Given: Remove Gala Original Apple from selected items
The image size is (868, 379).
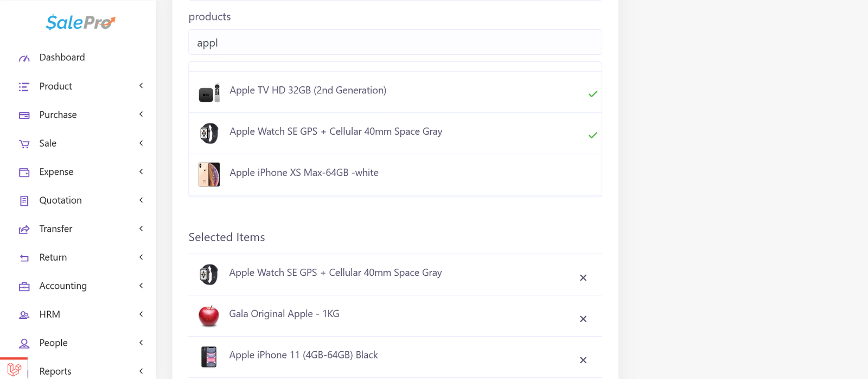Looking at the screenshot, I should (x=583, y=319).
